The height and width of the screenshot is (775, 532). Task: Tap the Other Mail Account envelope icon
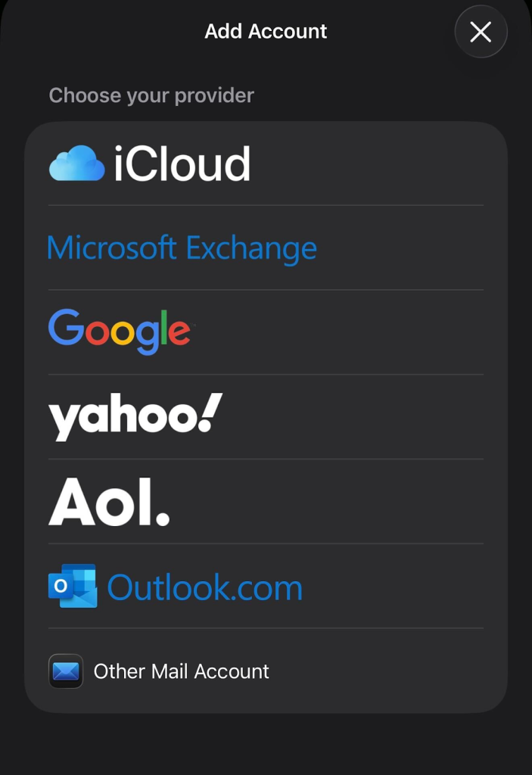(x=66, y=671)
